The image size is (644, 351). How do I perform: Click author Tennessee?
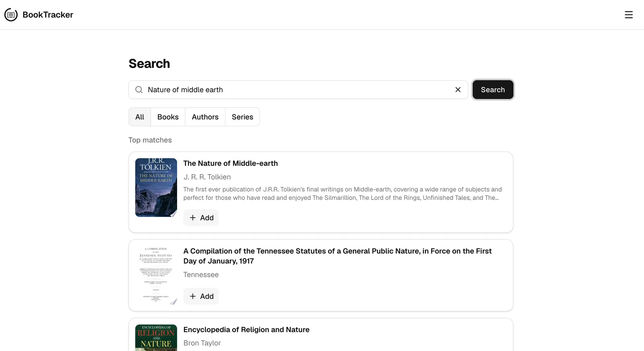click(201, 274)
